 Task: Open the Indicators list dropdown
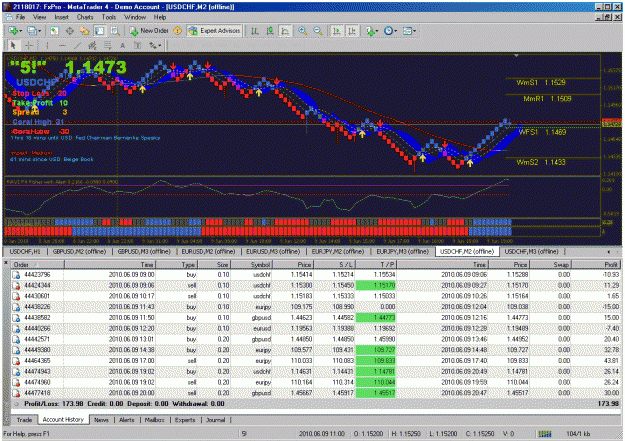pyautogui.click(x=371, y=31)
